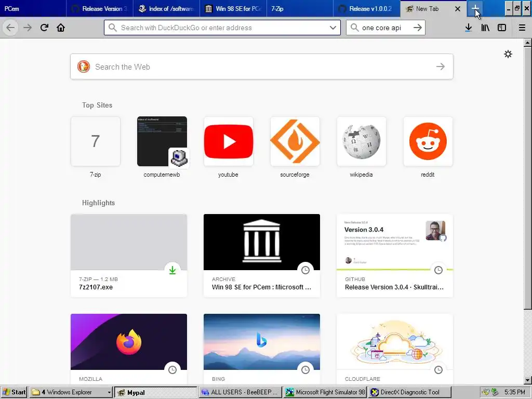
Task: Focus the address bar field
Action: click(x=222, y=28)
